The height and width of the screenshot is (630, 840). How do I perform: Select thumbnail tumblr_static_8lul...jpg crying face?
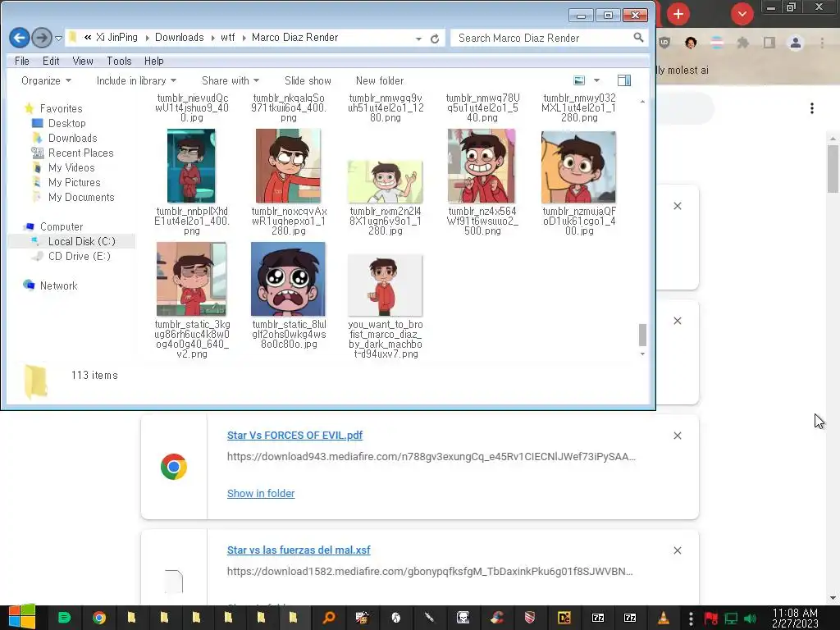pos(288,279)
